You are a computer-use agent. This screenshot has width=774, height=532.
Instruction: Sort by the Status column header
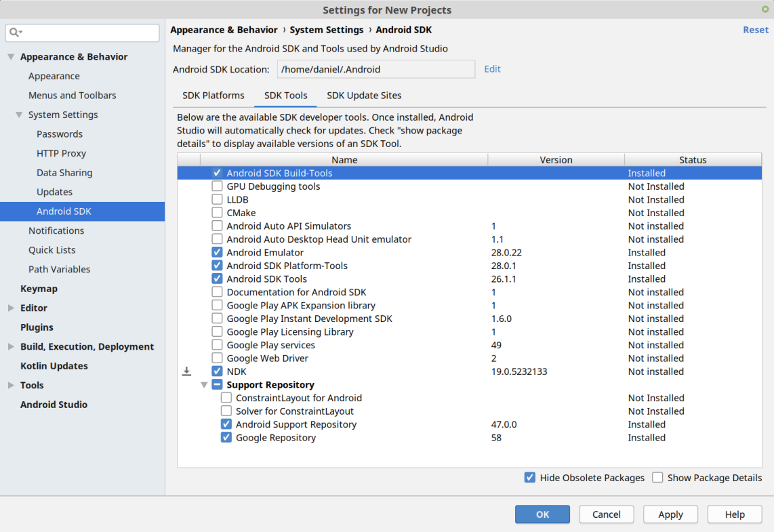(693, 159)
